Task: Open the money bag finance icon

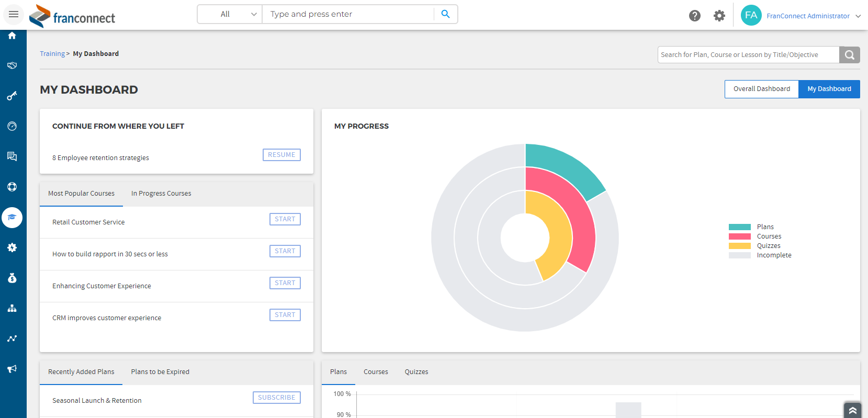Action: (x=12, y=278)
